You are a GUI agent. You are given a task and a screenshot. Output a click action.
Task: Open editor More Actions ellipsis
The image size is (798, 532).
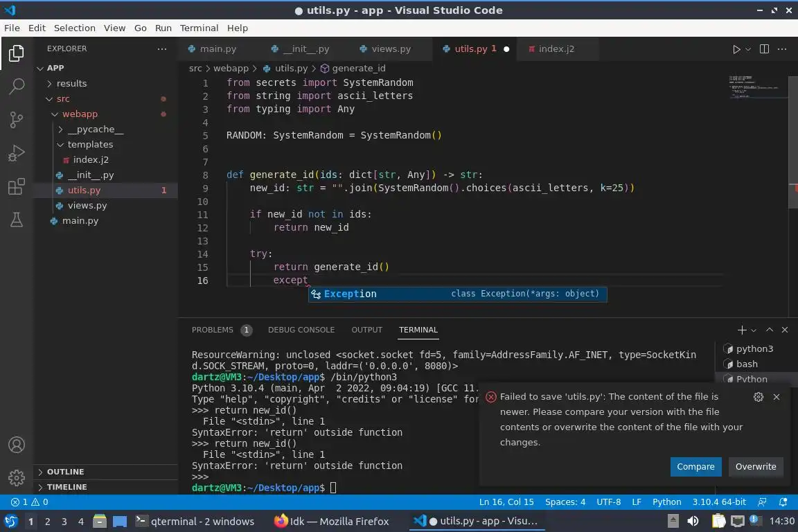tap(782, 49)
